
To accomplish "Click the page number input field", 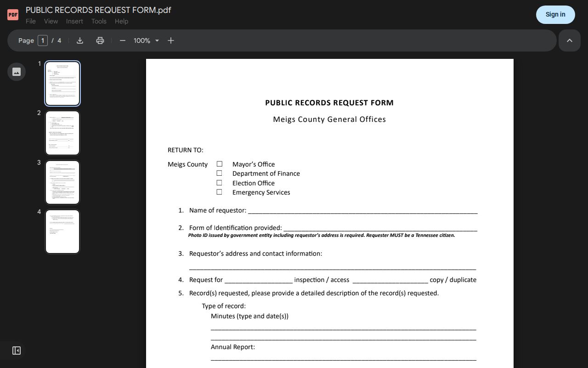I will point(43,40).
